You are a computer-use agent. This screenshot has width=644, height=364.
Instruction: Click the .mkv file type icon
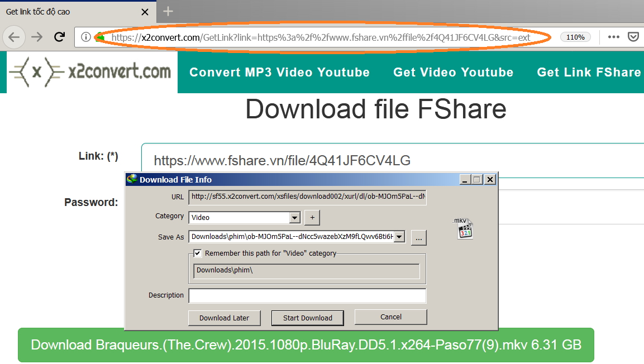click(x=464, y=228)
